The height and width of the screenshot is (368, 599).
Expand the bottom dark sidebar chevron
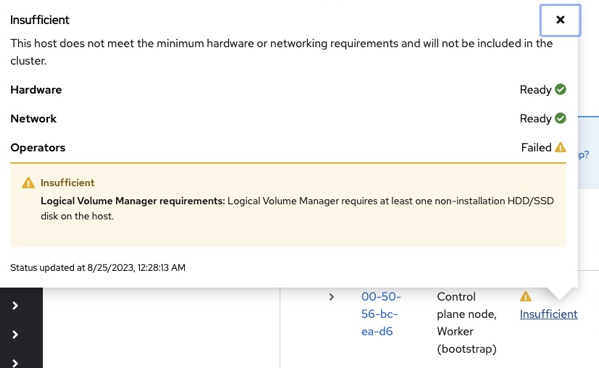15,363
